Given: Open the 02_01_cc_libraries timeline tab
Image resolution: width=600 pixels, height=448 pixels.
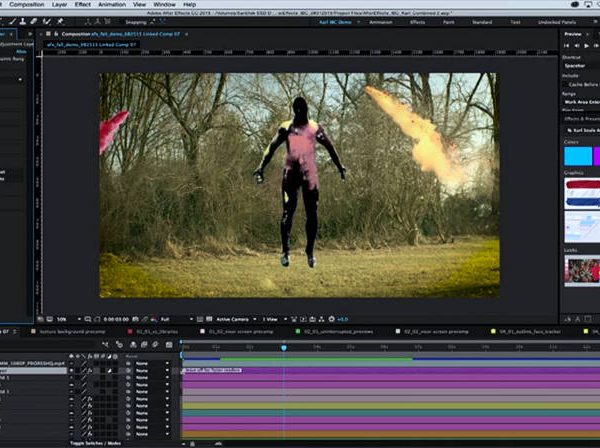Looking at the screenshot, I should [x=157, y=332].
